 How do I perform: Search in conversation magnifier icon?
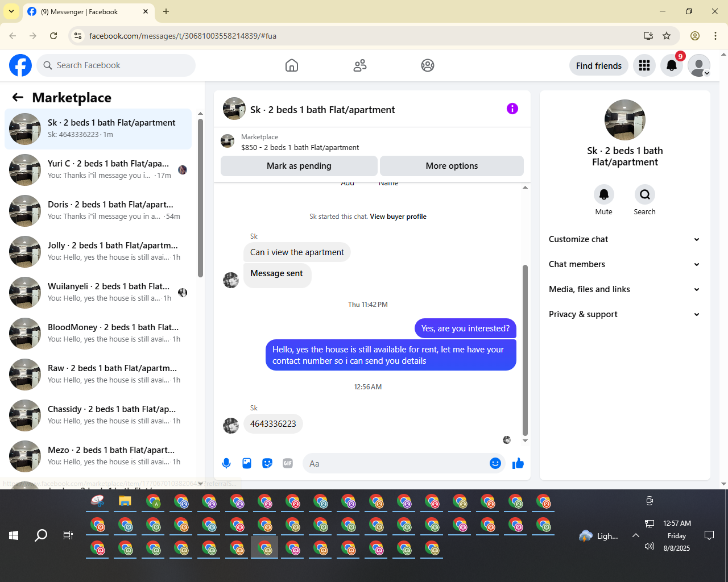pyautogui.click(x=645, y=194)
